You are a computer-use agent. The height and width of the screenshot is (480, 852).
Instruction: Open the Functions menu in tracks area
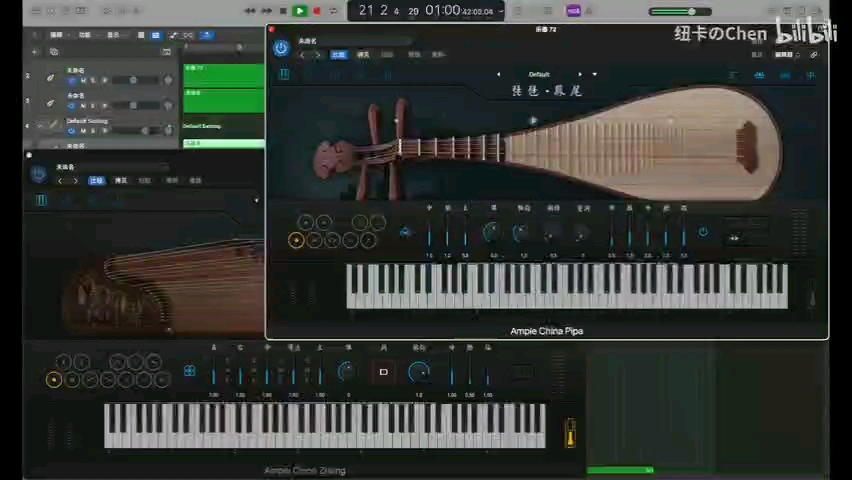(x=85, y=35)
